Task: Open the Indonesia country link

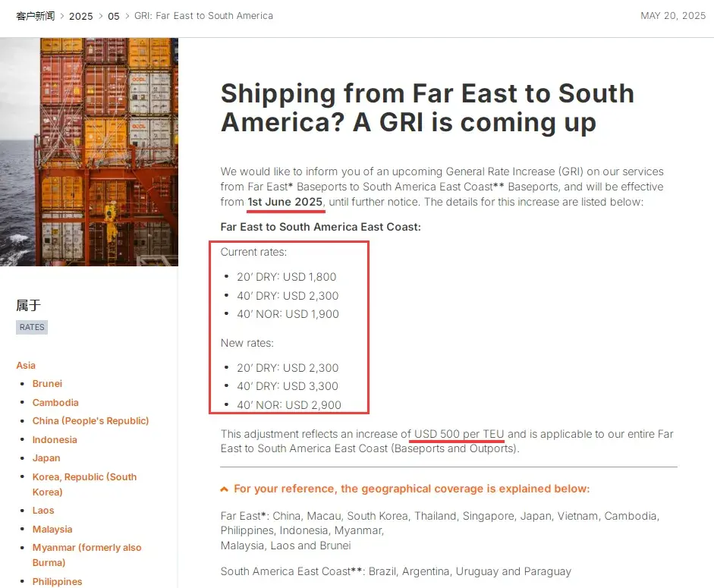Action: tap(55, 440)
